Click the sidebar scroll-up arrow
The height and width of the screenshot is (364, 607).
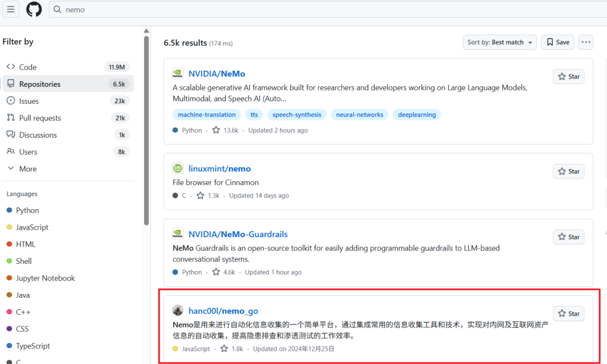pyautogui.click(x=147, y=31)
